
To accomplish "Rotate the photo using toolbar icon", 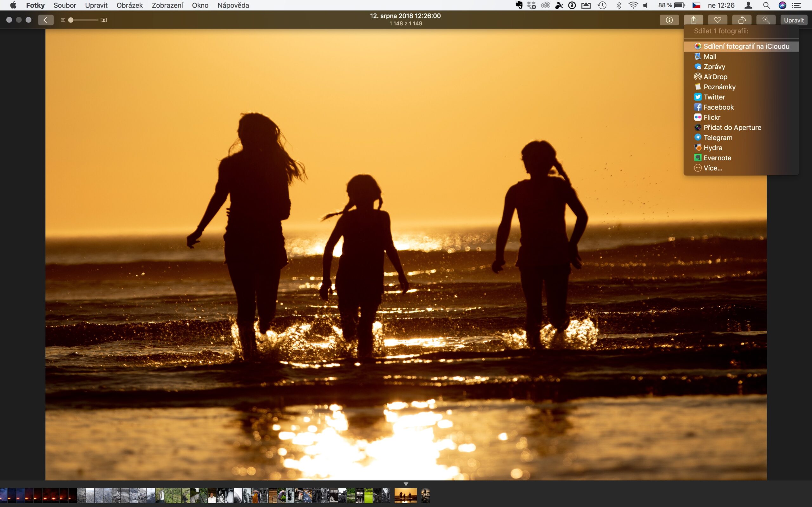I will pos(742,20).
